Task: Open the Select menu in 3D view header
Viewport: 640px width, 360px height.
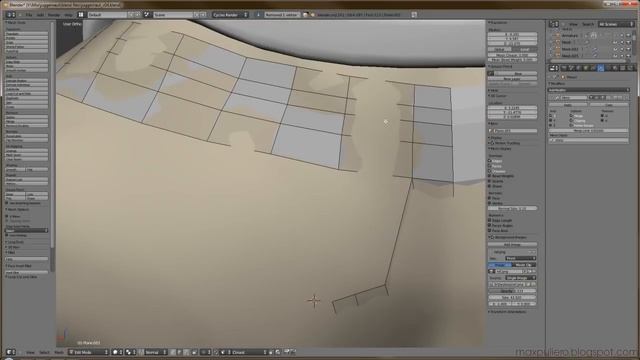Action: tap(44, 352)
